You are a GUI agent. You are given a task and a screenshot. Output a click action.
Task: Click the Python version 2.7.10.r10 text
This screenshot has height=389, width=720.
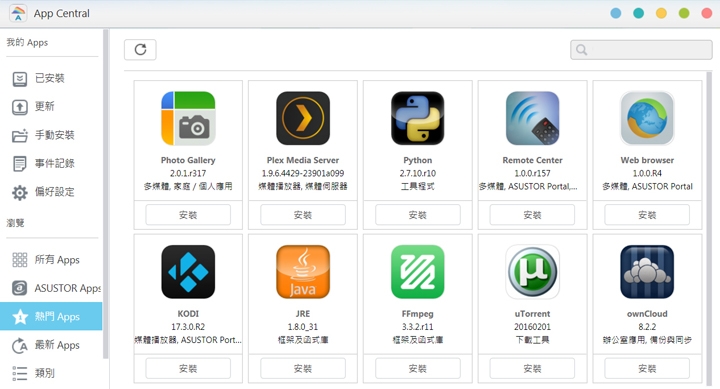pos(418,174)
